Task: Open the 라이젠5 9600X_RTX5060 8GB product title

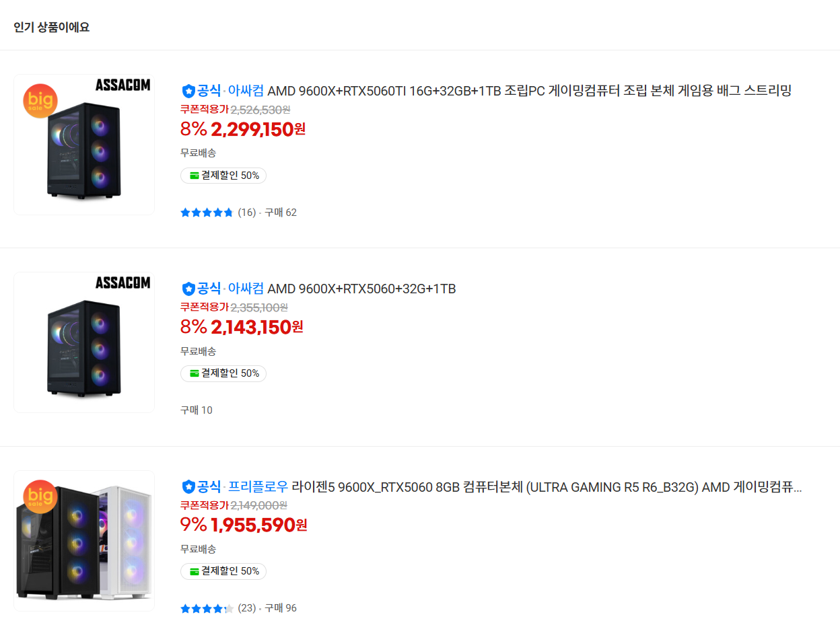Action: point(547,486)
